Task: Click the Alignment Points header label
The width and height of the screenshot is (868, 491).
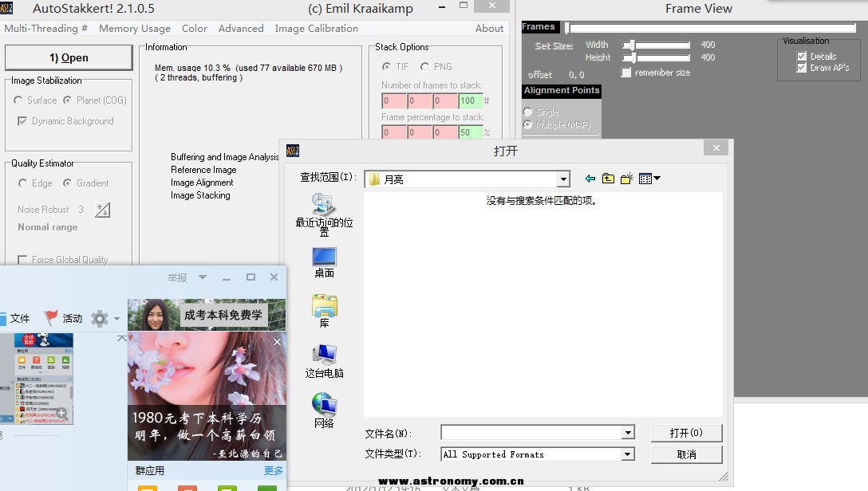Action: pyautogui.click(x=562, y=91)
